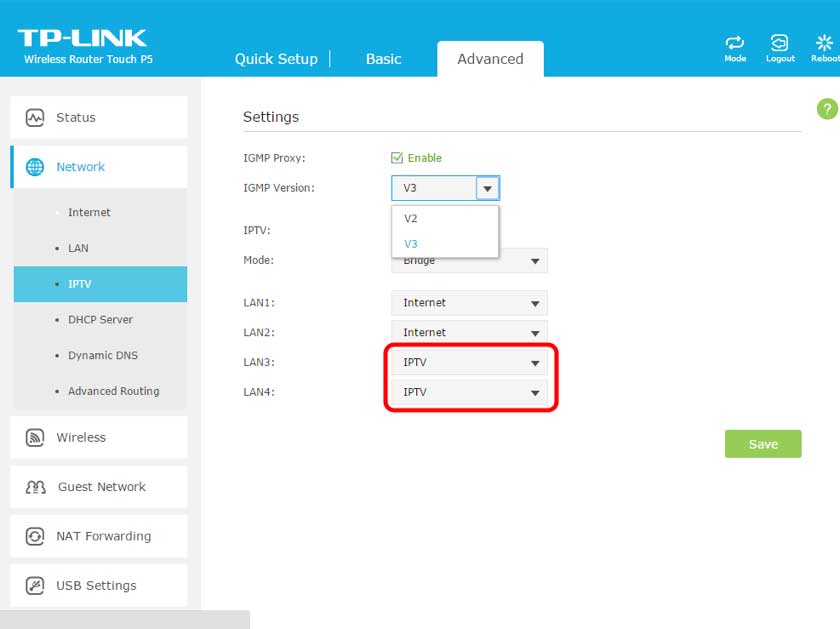Open DHCP Server in sidebar
Image resolution: width=840 pixels, height=629 pixels.
[100, 320]
